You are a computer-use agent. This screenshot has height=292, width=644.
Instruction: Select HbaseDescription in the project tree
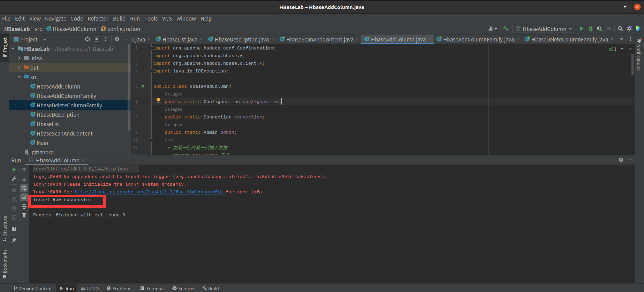point(58,115)
